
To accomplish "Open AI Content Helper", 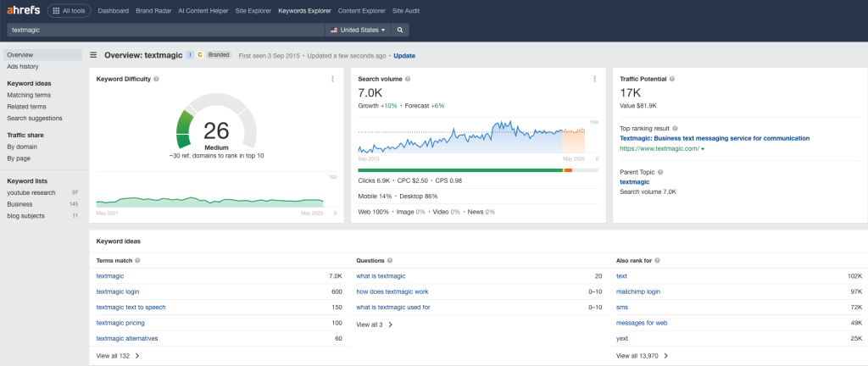I will coord(203,10).
